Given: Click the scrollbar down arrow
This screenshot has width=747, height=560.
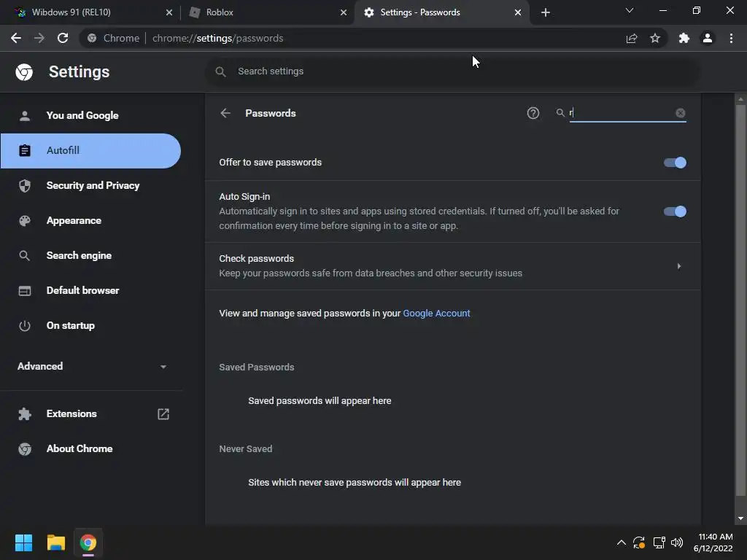Looking at the screenshot, I should click(x=740, y=518).
